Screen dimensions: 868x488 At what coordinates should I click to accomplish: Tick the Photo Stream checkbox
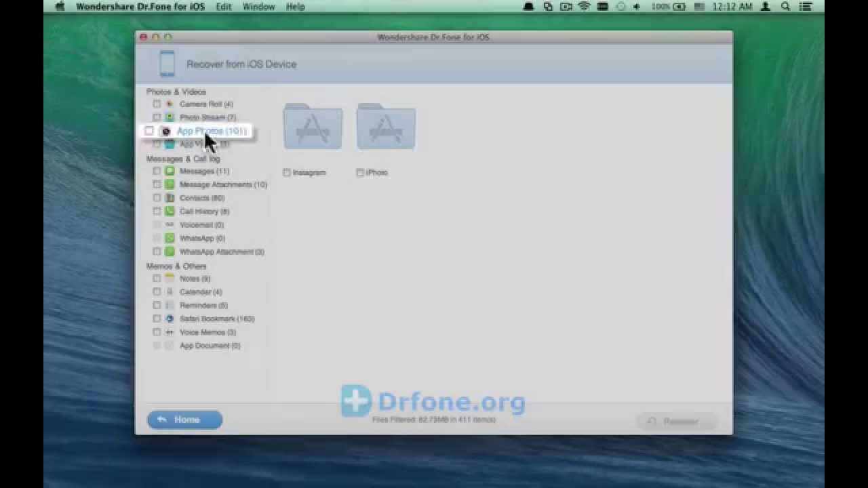click(x=157, y=117)
